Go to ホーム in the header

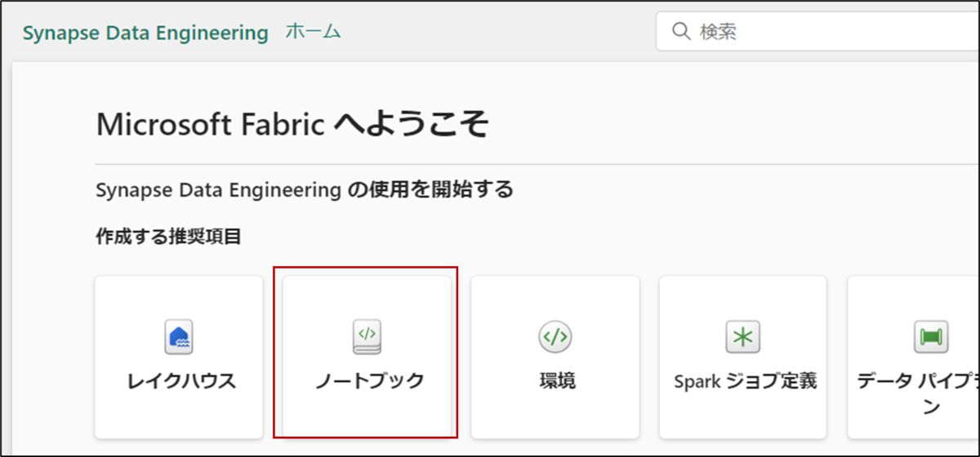click(313, 32)
